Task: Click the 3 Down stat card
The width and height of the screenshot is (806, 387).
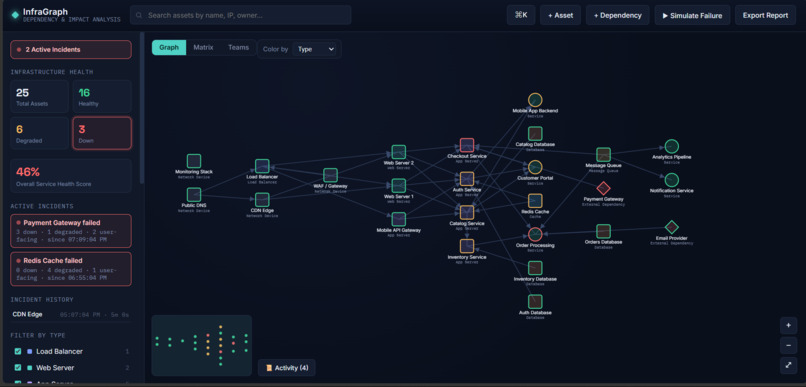Action: [x=102, y=133]
